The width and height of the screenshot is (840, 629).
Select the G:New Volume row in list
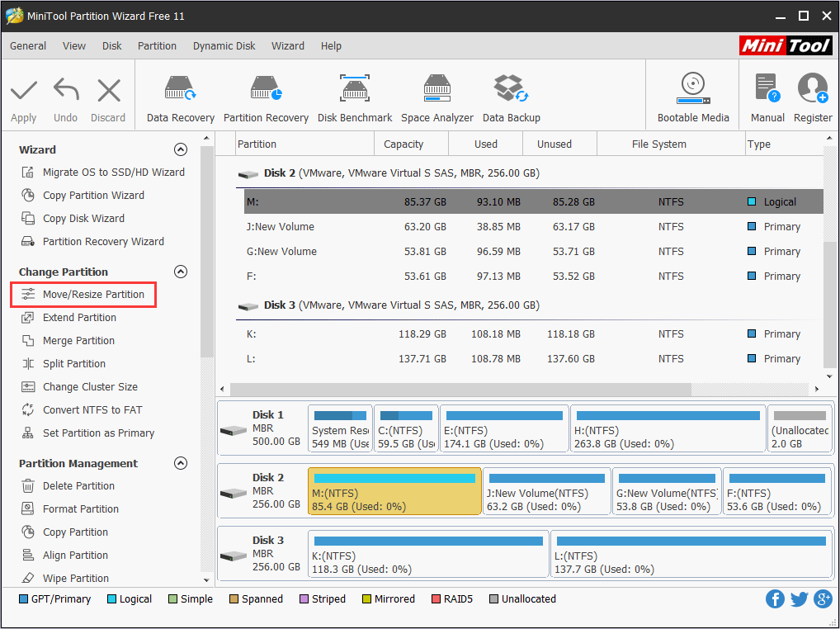pyautogui.click(x=534, y=251)
